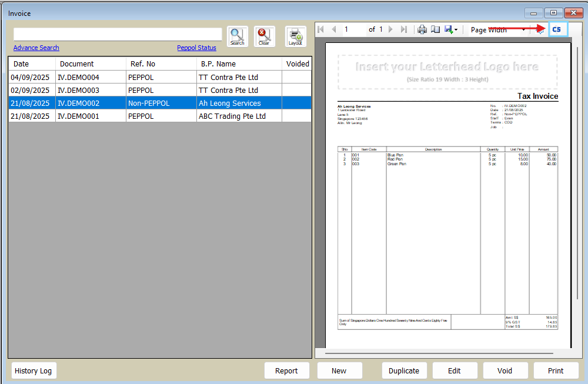Open the export save dropdown arrow
Image resolution: width=588 pixels, height=384 pixels.
pos(456,30)
